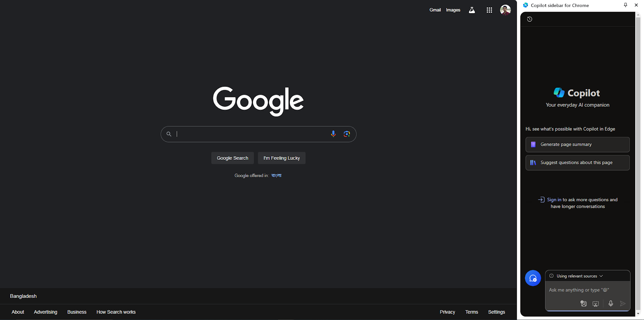Screen dimensions: 644x320
Task: Pin the Copilot sidebar
Action: point(625,5)
